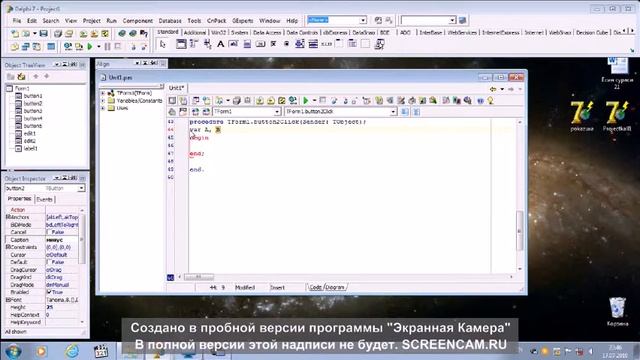The height and width of the screenshot is (360, 640).
Task: Click the vertical scrollbar of the code editor
Action: click(520, 195)
